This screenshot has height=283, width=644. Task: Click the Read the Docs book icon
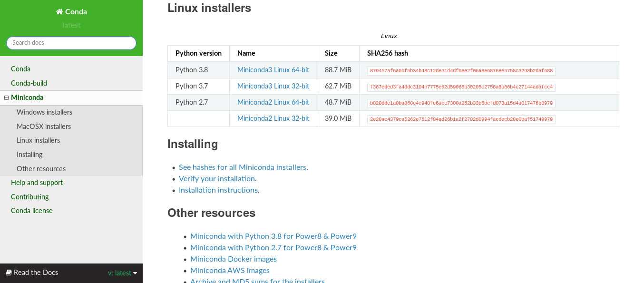coord(9,273)
